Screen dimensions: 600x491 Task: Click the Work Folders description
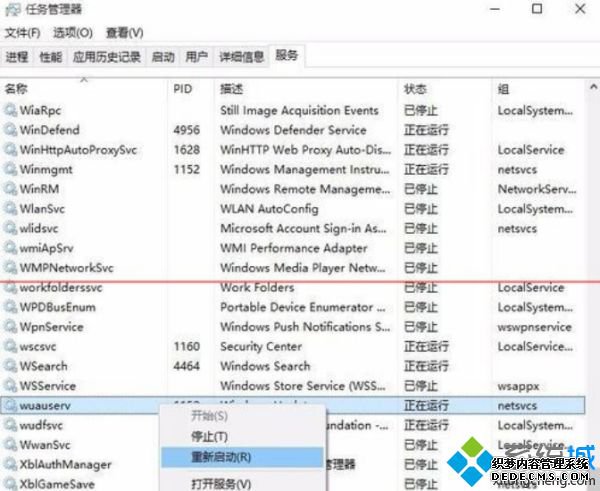point(257,287)
